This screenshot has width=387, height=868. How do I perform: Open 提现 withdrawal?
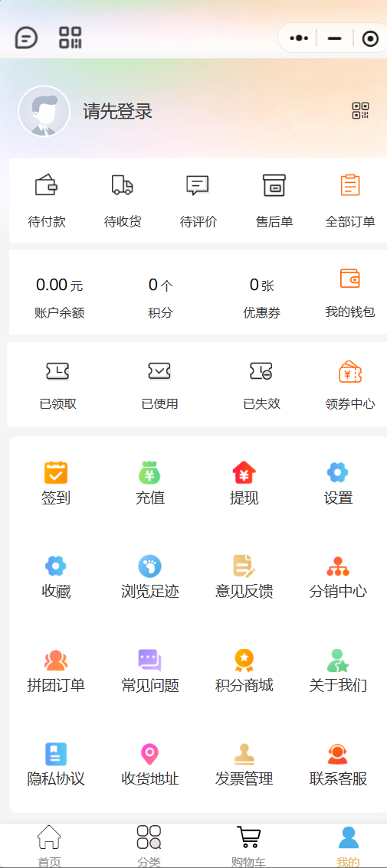244,483
